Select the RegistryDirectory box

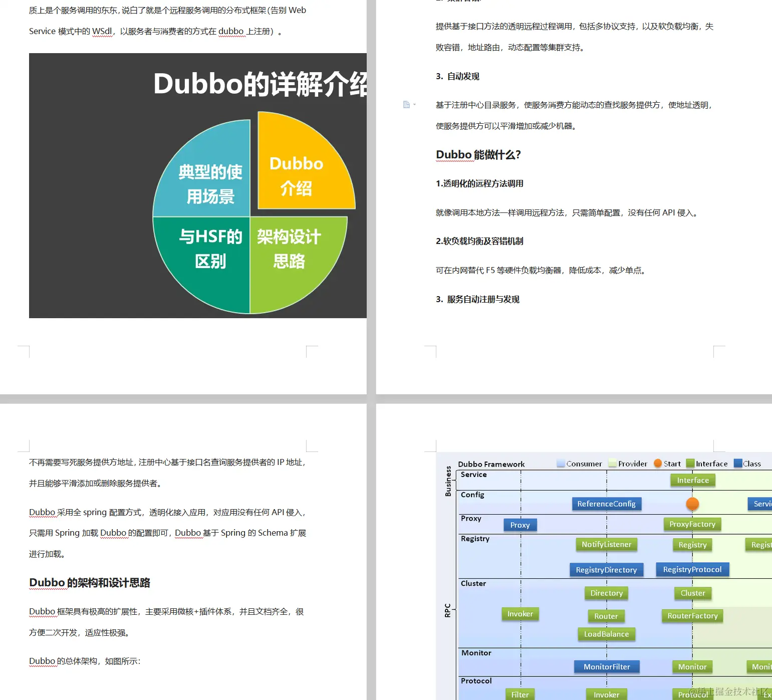pyautogui.click(x=606, y=570)
